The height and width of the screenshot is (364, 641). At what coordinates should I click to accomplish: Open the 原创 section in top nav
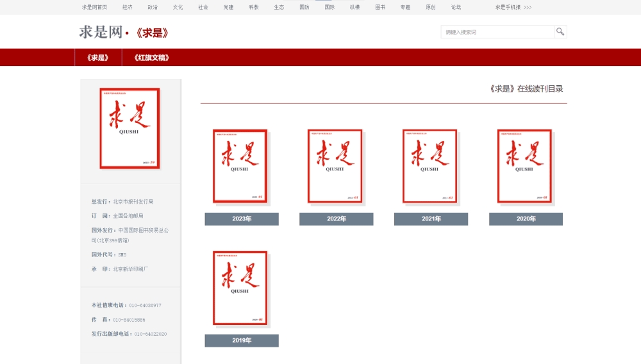click(431, 7)
